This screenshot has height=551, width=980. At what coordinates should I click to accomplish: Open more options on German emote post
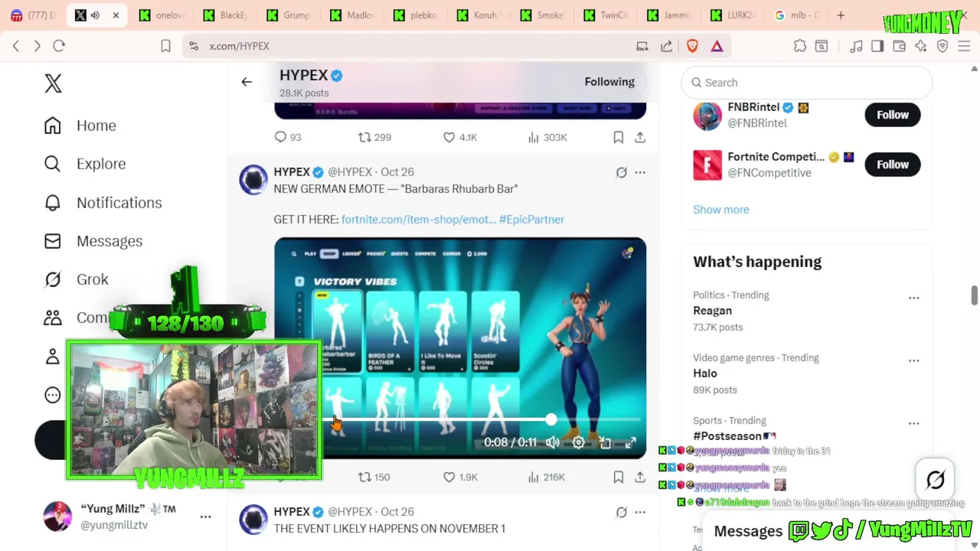pos(640,172)
